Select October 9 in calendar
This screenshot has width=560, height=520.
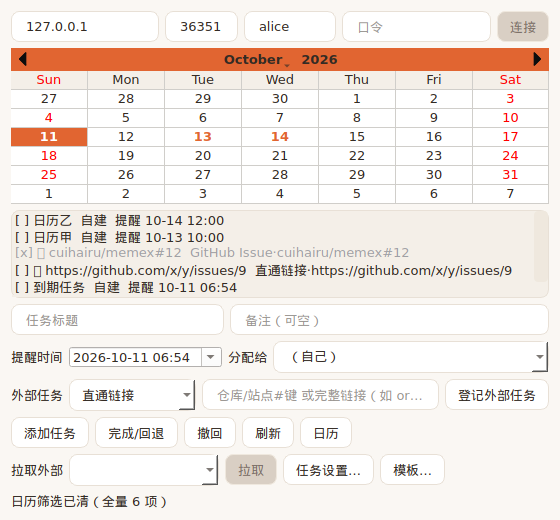coord(434,118)
